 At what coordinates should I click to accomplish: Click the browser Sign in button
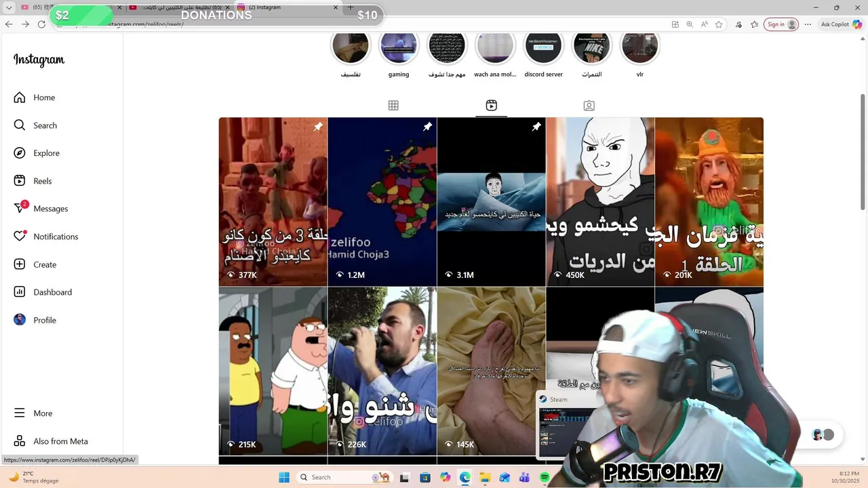click(x=781, y=24)
